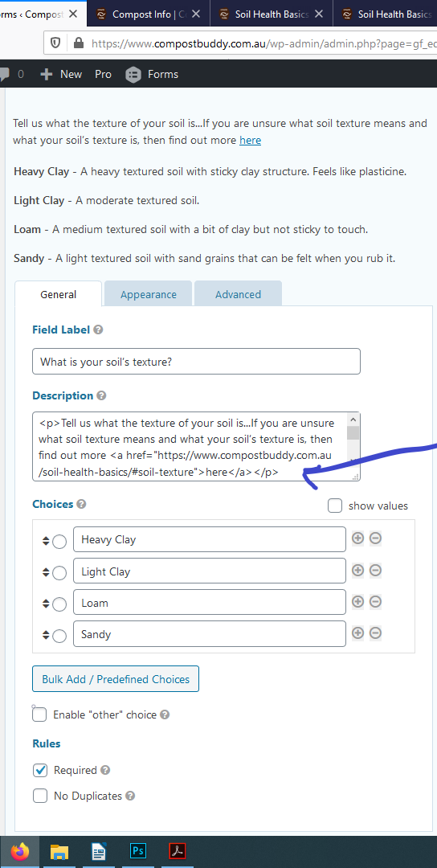This screenshot has height=868, width=437.
Task: Remove the Light Clay choice with the minus icon
Action: point(376,570)
